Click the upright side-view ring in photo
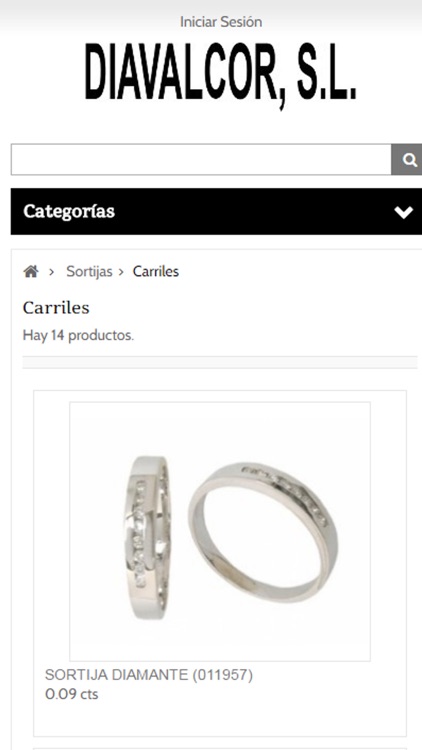 pyautogui.click(x=146, y=537)
